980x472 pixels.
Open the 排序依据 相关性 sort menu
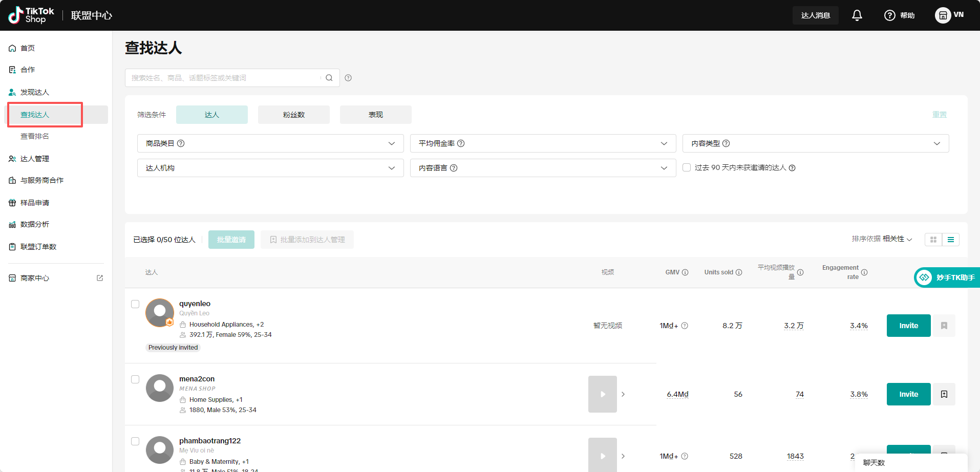882,239
